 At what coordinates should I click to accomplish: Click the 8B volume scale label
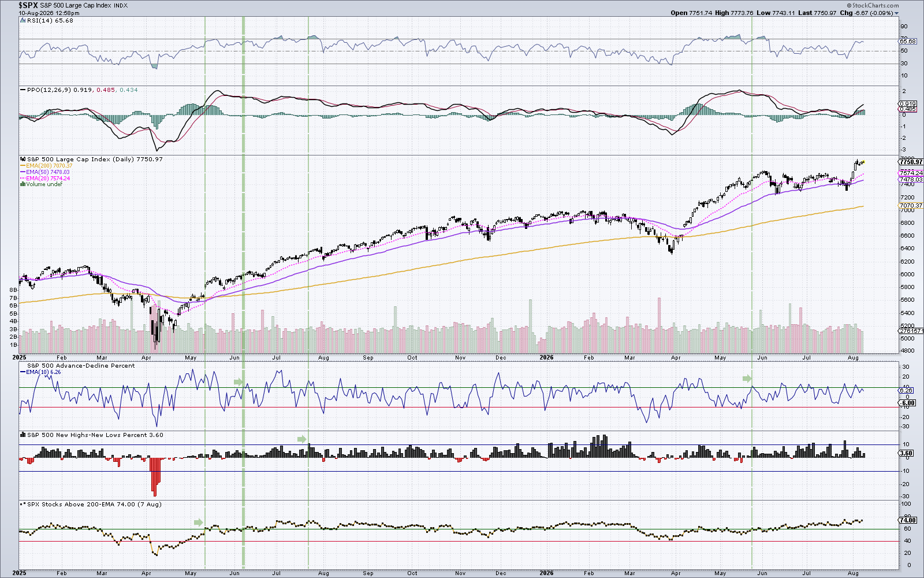[x=14, y=290]
